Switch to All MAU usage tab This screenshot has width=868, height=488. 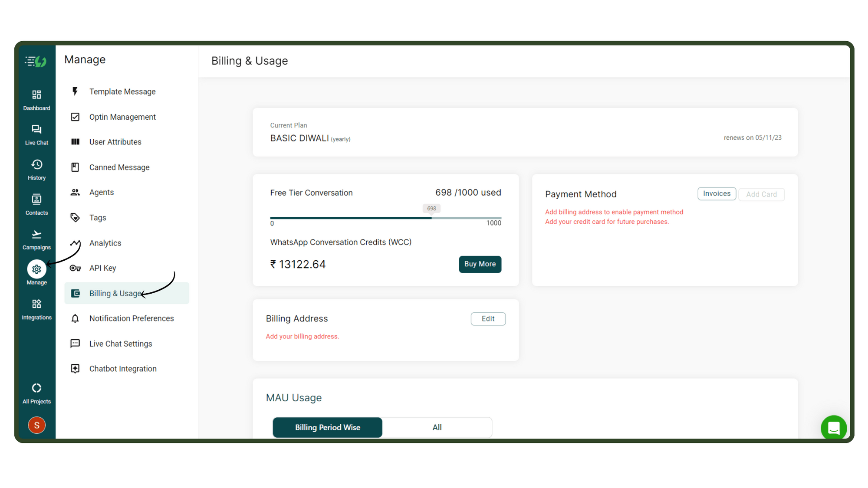click(x=437, y=427)
